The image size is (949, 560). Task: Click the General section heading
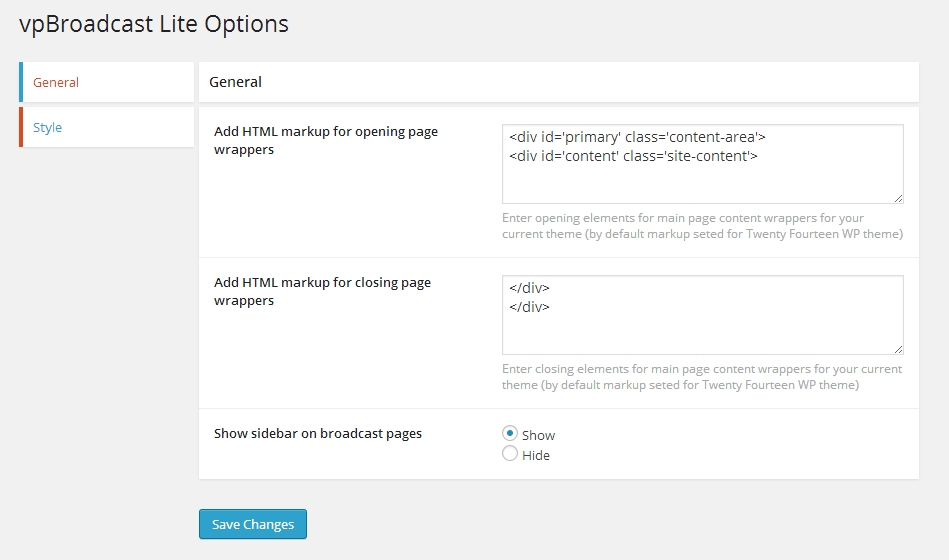tap(235, 82)
